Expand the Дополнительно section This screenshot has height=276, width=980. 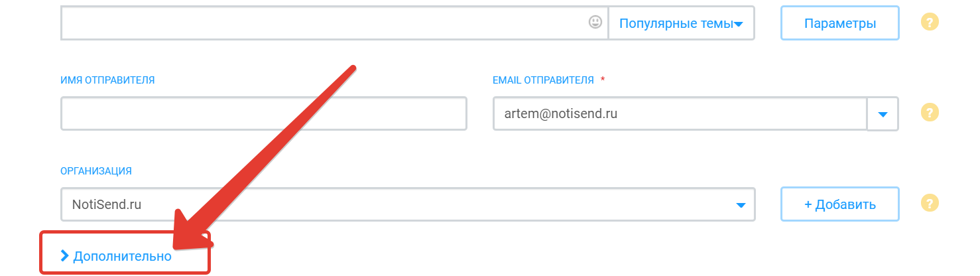click(116, 256)
